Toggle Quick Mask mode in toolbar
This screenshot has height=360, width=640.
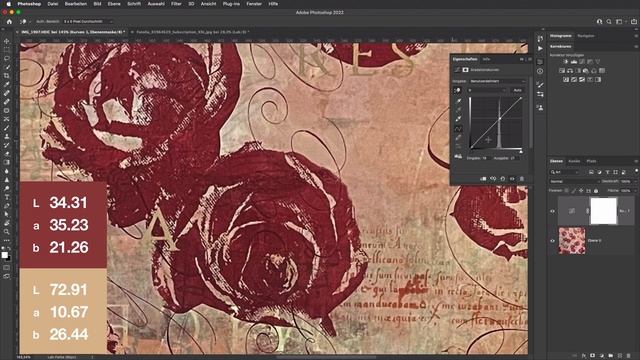point(7,268)
